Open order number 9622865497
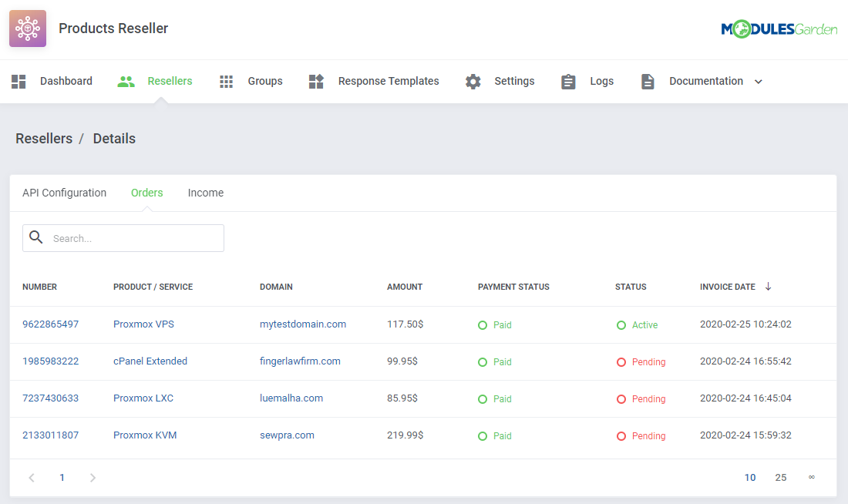The image size is (848, 504). 50,324
